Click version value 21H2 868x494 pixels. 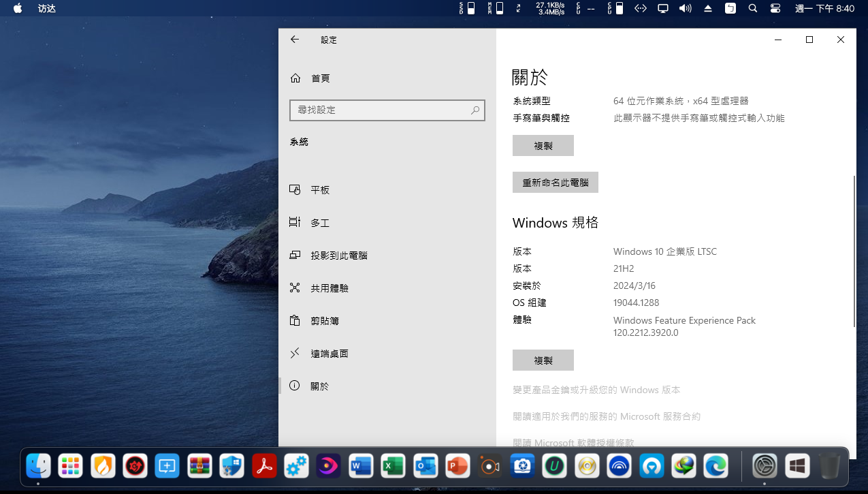point(624,268)
